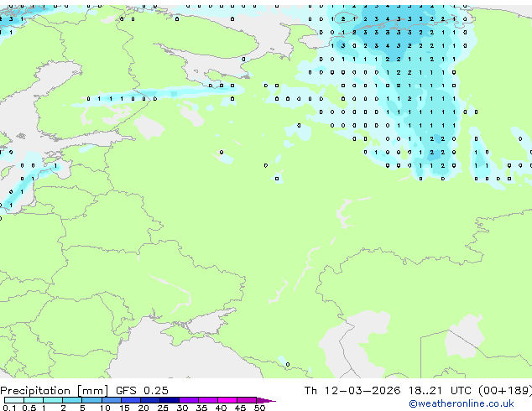This screenshot has height=411, width=532.
Task: Select the 30–35 mm purple legend swatch
Action: [x=188, y=400]
